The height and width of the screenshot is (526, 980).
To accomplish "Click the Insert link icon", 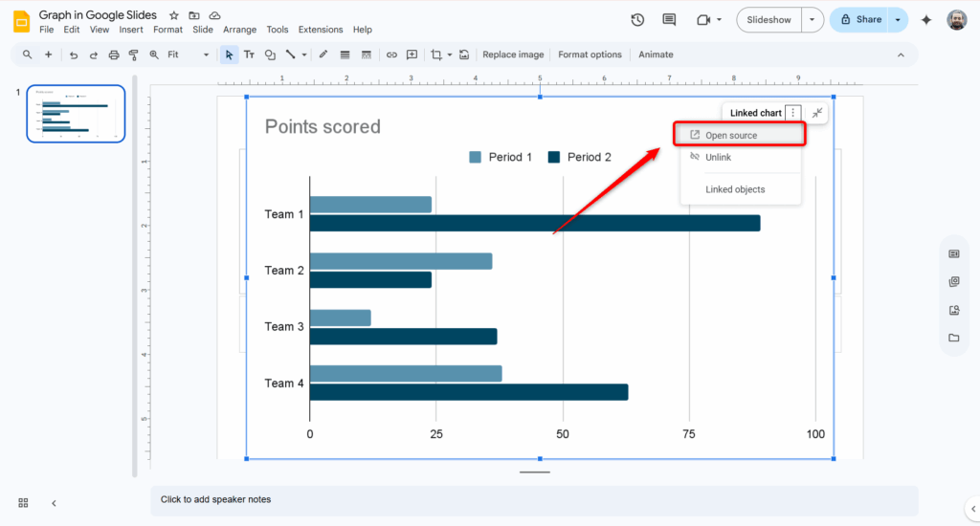I will [391, 55].
